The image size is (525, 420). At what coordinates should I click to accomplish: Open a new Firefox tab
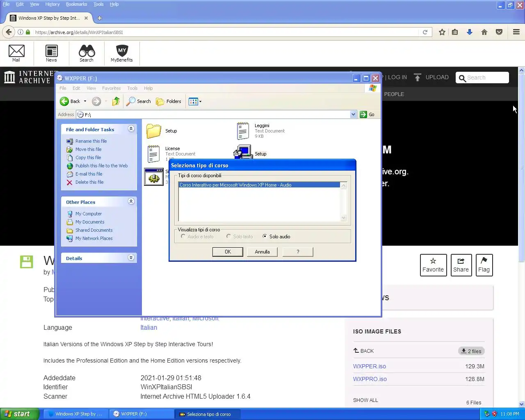(99, 18)
